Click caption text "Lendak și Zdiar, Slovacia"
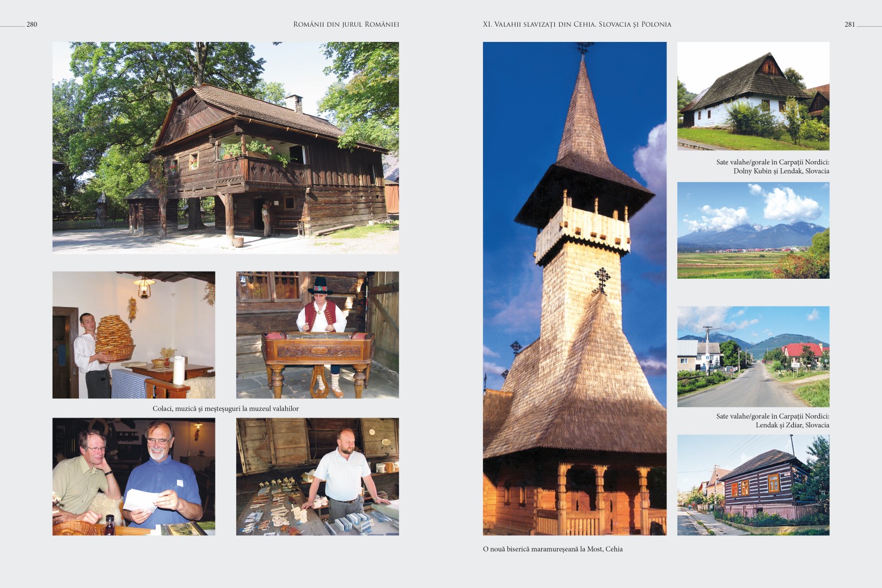The width and height of the screenshot is (882, 588). (792, 425)
